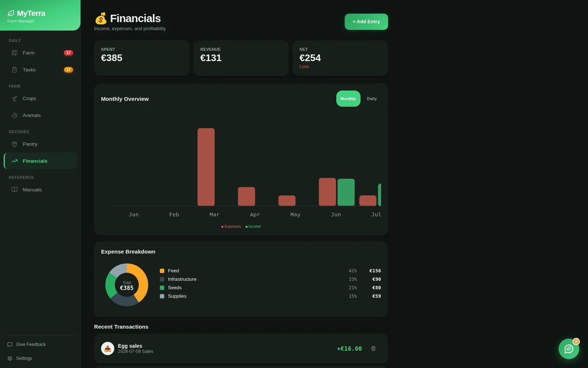
Task: Go to the Tasks page
Action: coord(40,70)
